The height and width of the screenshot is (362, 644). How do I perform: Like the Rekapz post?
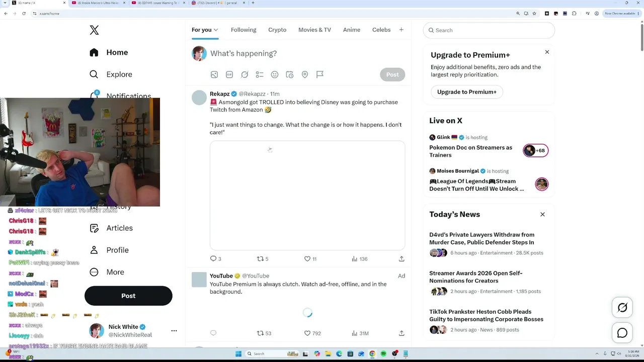tap(310, 259)
